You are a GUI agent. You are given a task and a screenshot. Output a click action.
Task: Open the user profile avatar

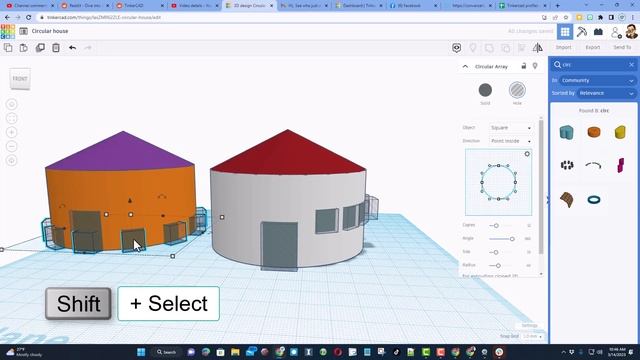(x=631, y=31)
